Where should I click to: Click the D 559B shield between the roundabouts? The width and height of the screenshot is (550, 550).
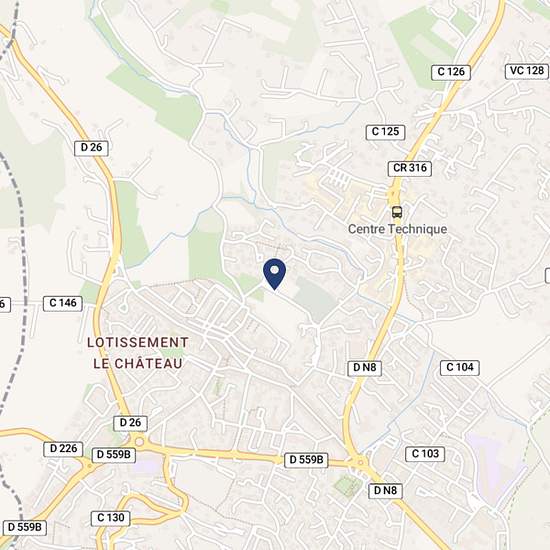click(306, 460)
